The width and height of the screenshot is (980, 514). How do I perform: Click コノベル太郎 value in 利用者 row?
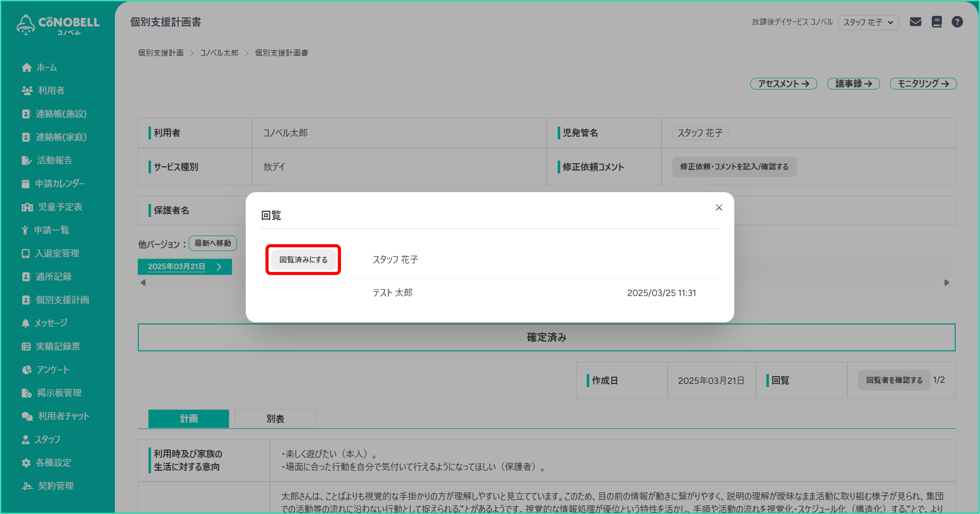pyautogui.click(x=285, y=133)
